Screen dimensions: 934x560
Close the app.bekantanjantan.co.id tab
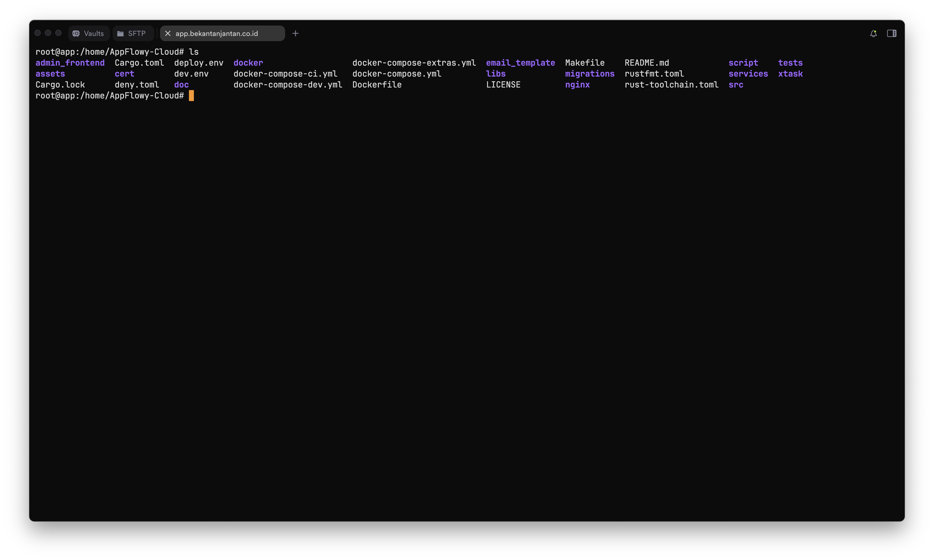168,34
